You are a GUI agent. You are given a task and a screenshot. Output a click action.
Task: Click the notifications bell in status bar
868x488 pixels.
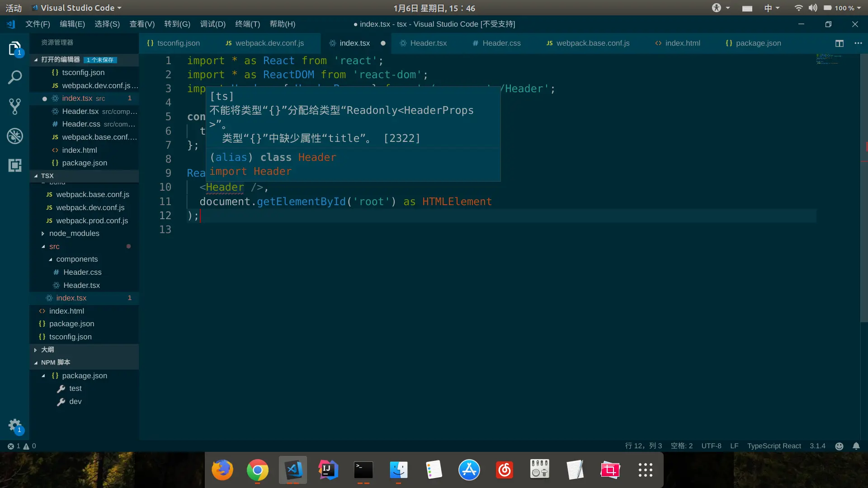coord(856,446)
